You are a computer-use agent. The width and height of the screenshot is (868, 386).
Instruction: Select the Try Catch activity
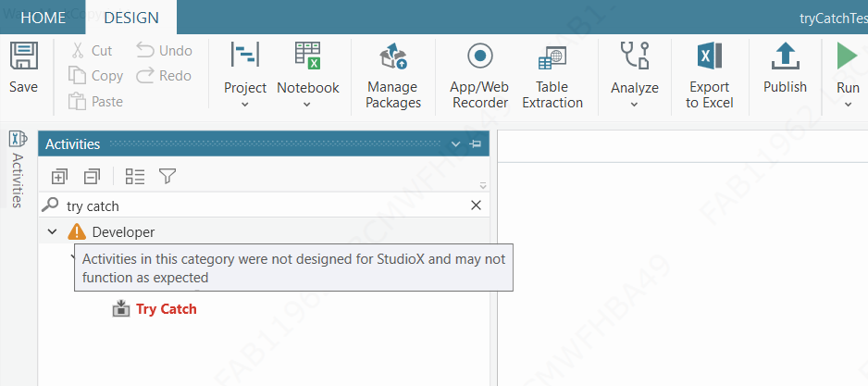coord(166,309)
